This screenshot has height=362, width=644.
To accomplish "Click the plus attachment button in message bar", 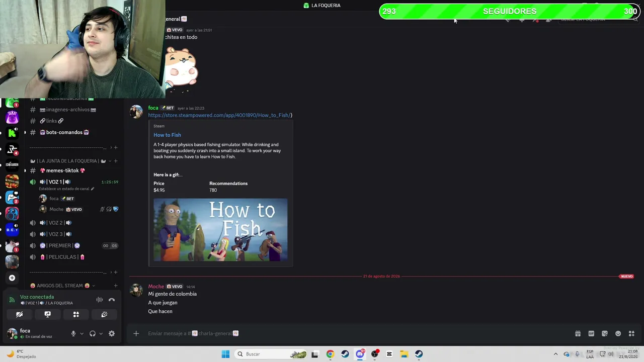I will coord(136,333).
